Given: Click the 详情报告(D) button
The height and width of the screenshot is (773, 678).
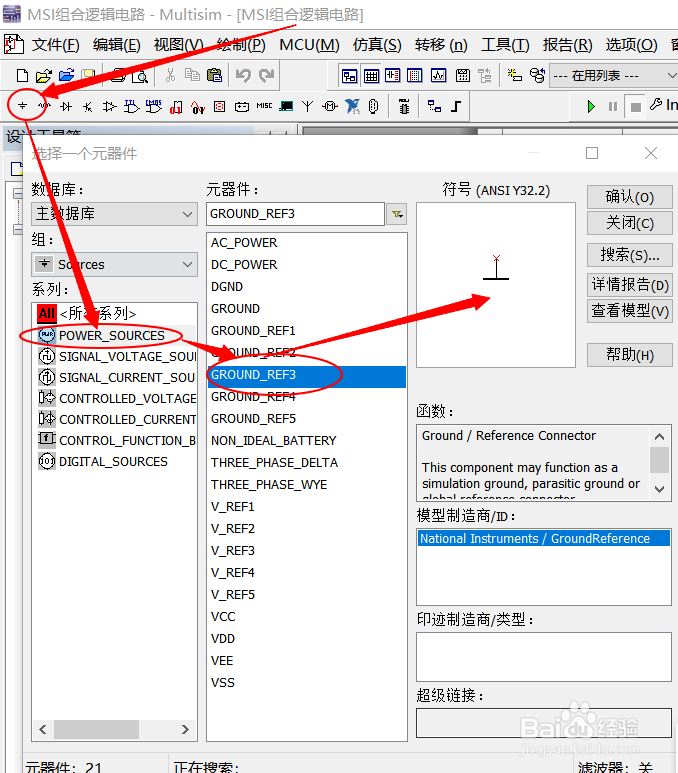Looking at the screenshot, I should pyautogui.click(x=630, y=284).
